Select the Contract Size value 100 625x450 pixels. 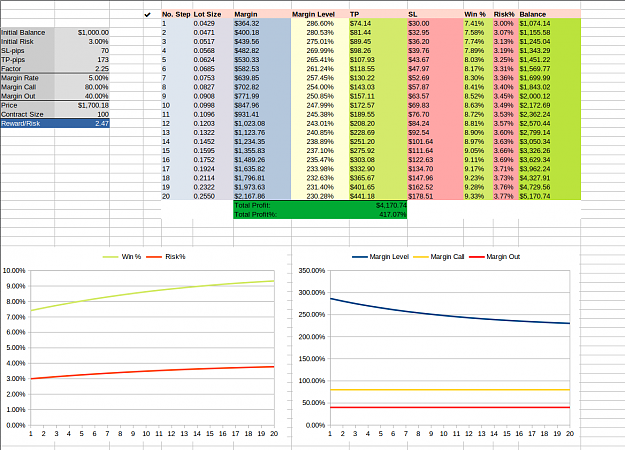[x=82, y=114]
